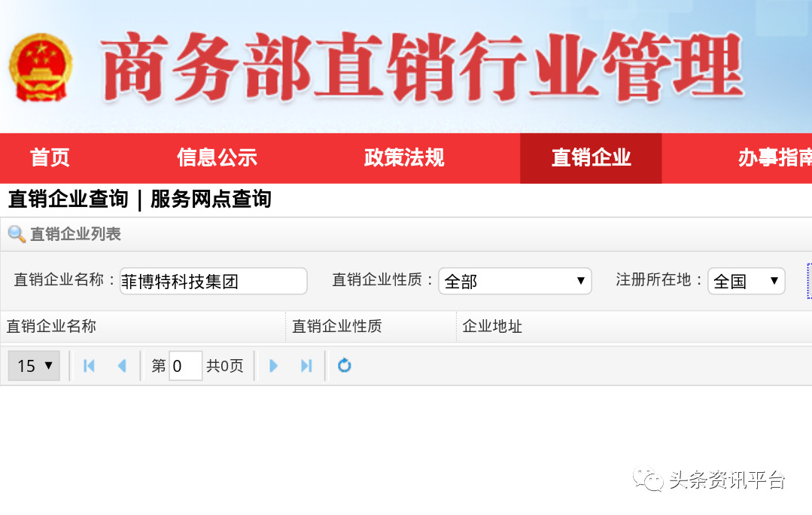Go to the first page of results
The width and height of the screenshot is (812, 515).
(x=89, y=366)
